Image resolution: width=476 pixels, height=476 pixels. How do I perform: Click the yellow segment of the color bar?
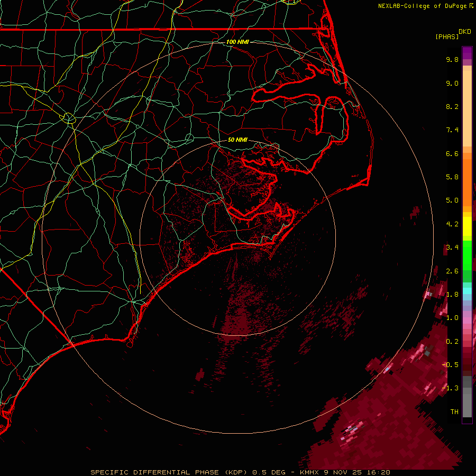[x=467, y=226]
